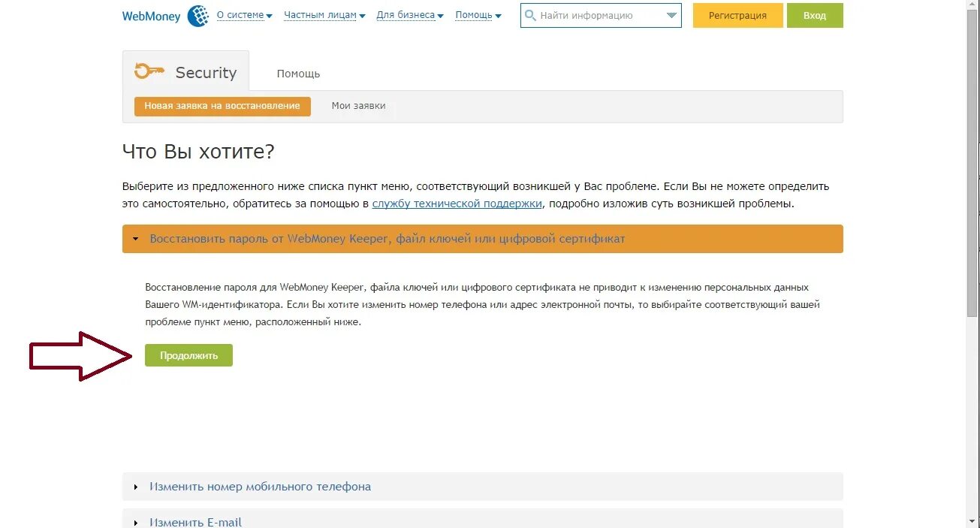Click the orange key Security icon

click(149, 71)
